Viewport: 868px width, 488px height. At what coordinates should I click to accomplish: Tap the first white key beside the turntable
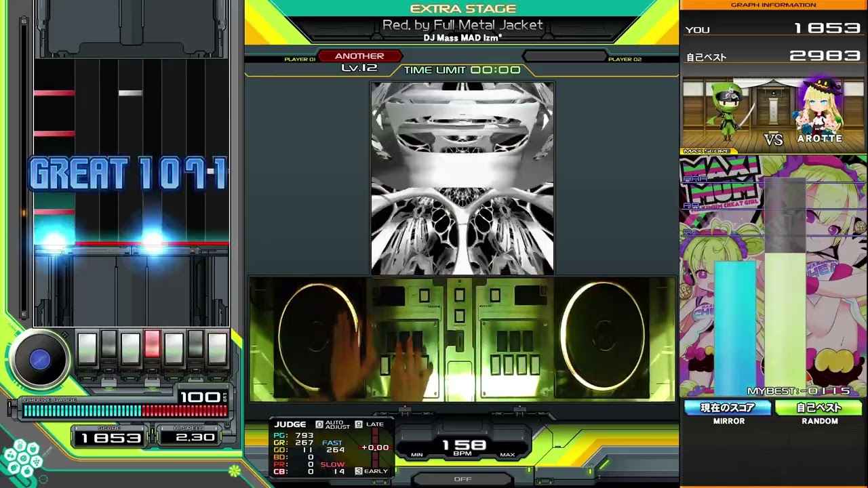click(x=87, y=348)
